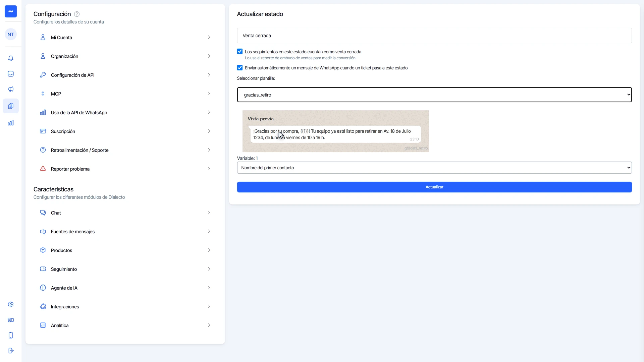Expand the Organización chevron
Screen dimensions: 644x362
tap(209, 56)
